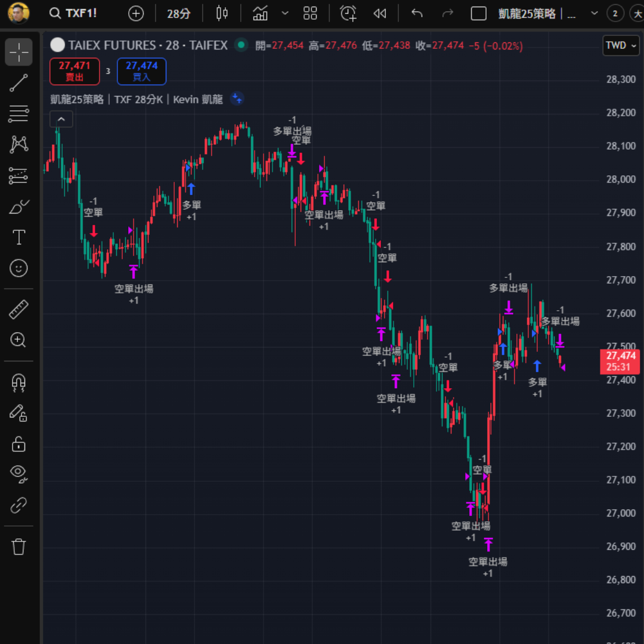Select the crosshair cursor tool
This screenshot has width=644, height=644.
[18, 52]
